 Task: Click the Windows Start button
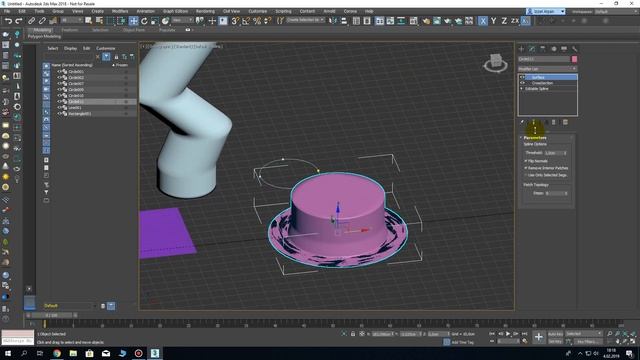pos(8,353)
